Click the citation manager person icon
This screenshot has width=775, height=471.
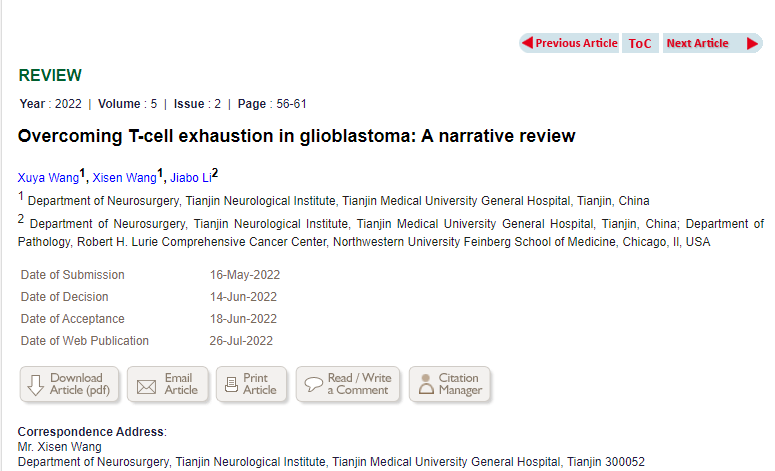point(426,384)
